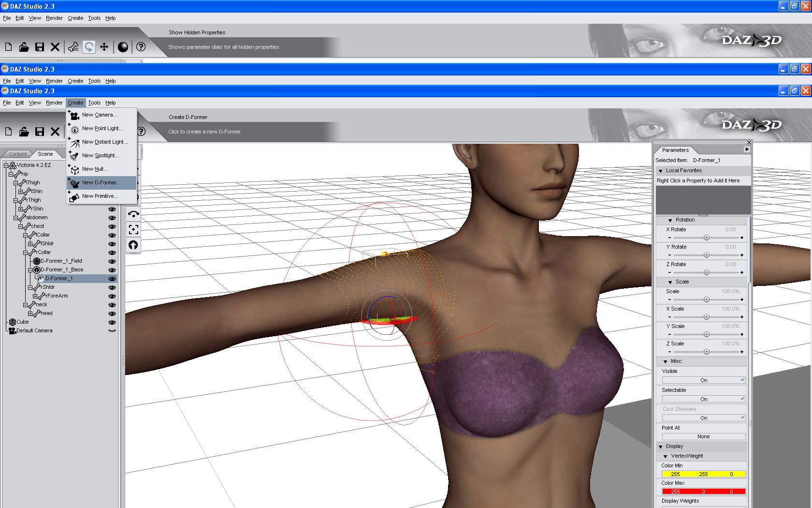
Task: Toggle visibility eye for rShin
Action: [112, 209]
